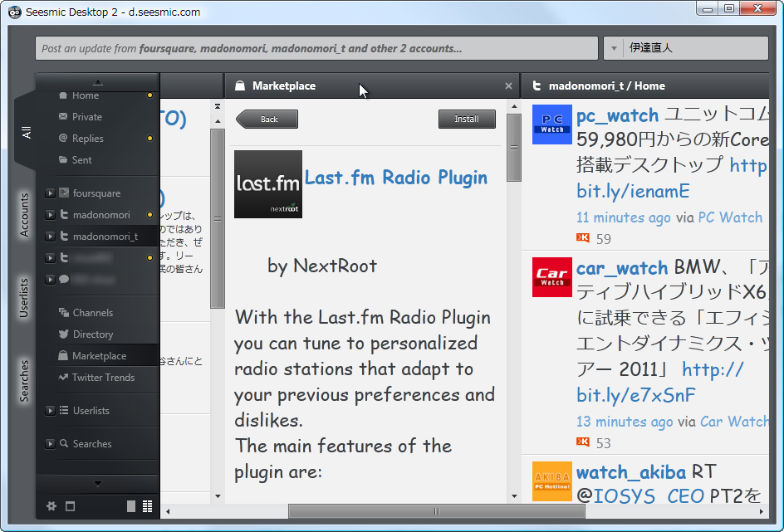Open pc_watch username link
This screenshot has height=532, width=784.
[x=618, y=115]
